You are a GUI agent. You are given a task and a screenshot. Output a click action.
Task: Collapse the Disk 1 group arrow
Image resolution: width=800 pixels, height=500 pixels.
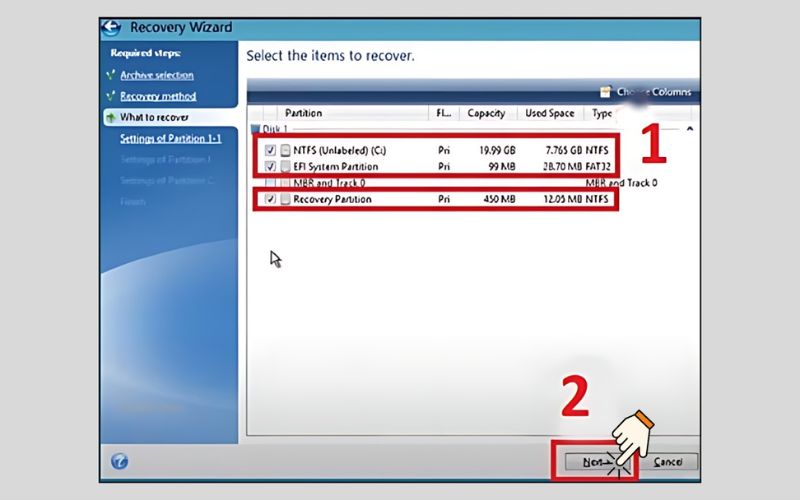pyautogui.click(x=690, y=129)
